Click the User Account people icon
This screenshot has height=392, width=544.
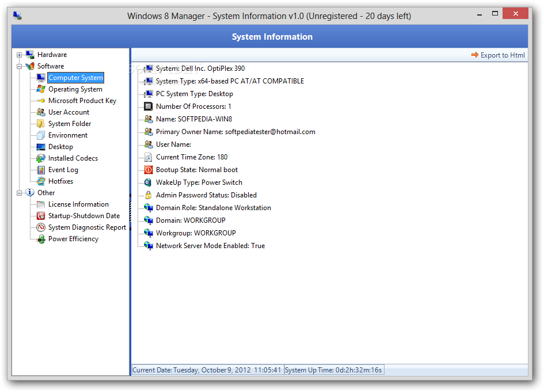click(x=41, y=112)
